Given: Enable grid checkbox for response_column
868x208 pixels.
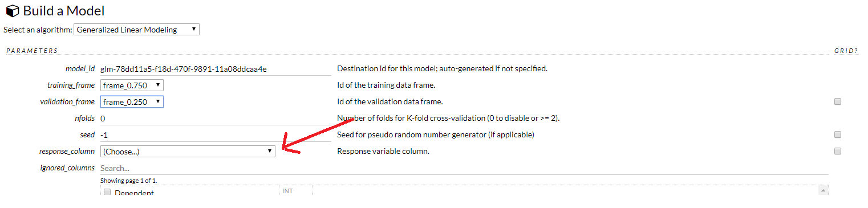Looking at the screenshot, I should [x=838, y=152].
